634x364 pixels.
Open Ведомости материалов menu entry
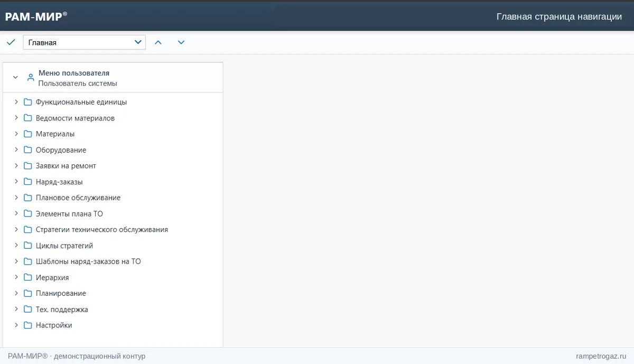tap(75, 118)
